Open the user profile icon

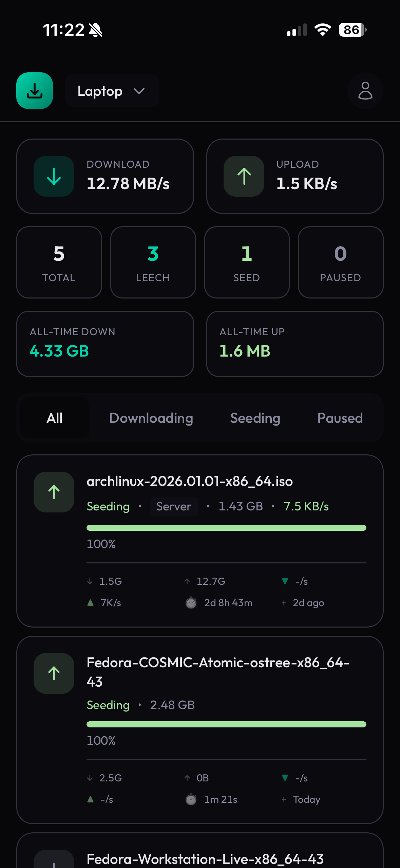(x=365, y=91)
